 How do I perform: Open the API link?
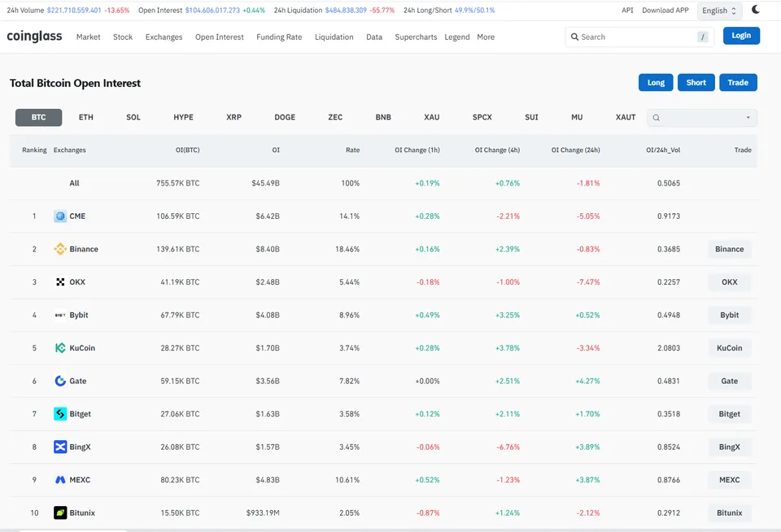point(627,10)
